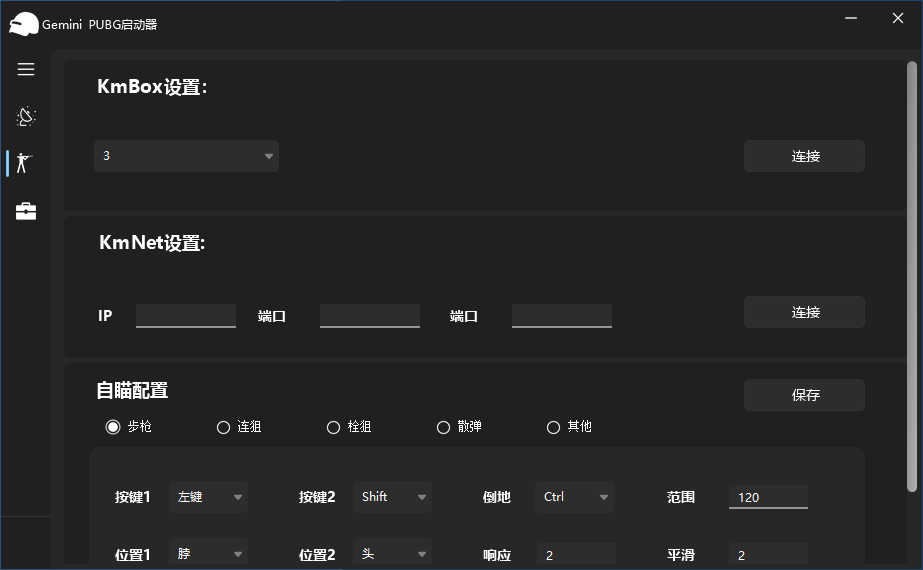This screenshot has height=570, width=923.
Task: Click the 保存 button
Action: coord(804,395)
